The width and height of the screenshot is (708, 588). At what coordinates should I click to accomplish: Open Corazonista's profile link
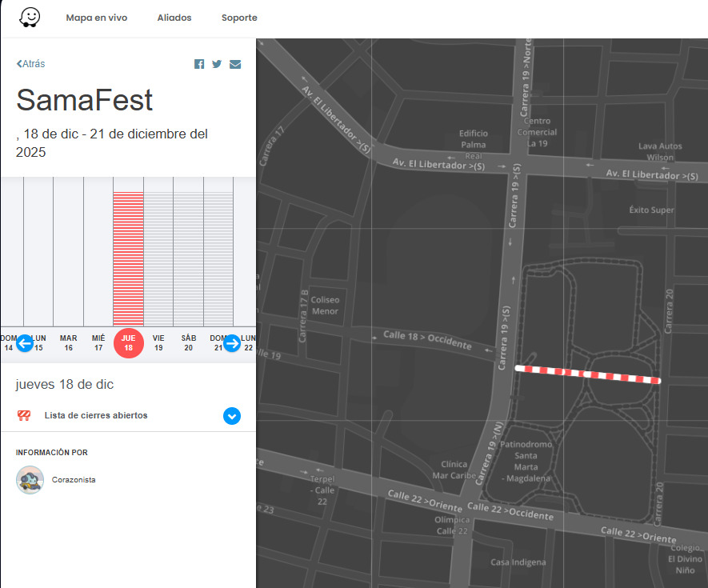[x=74, y=480]
